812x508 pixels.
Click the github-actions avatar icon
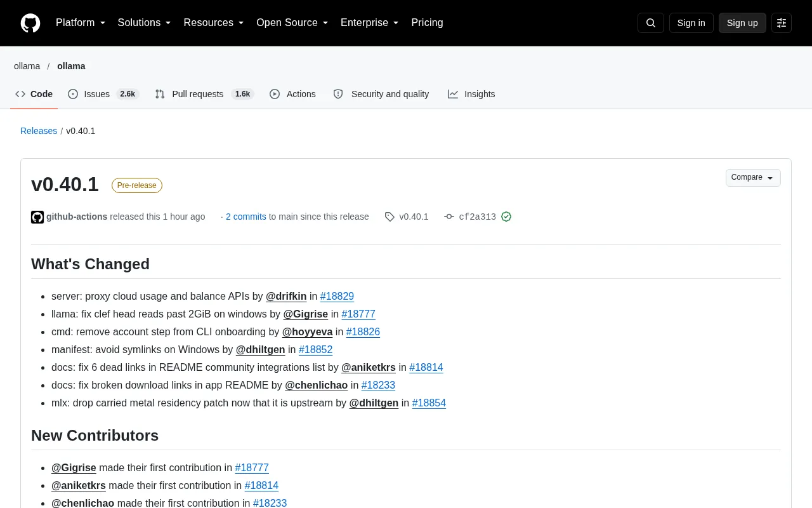point(37,217)
